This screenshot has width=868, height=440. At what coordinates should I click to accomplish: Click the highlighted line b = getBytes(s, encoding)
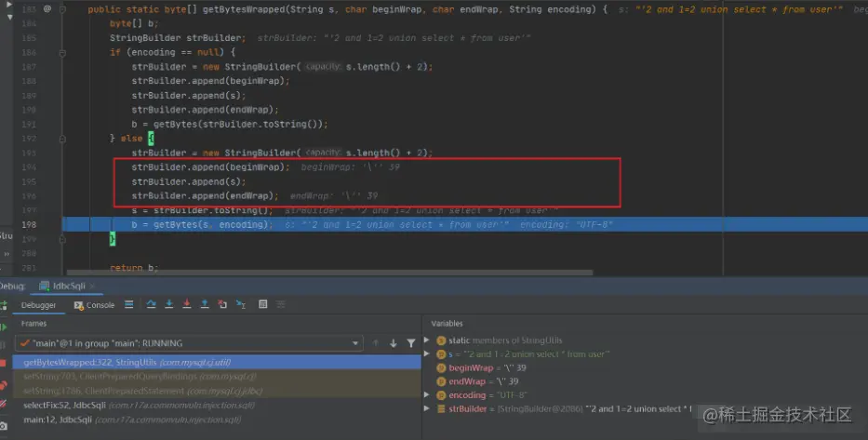pyautogui.click(x=202, y=225)
